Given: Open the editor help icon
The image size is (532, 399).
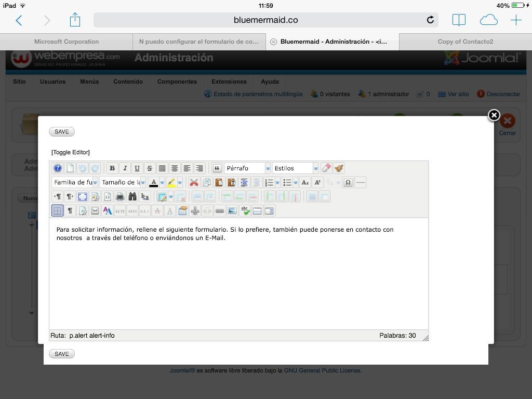Looking at the screenshot, I should [x=58, y=168].
